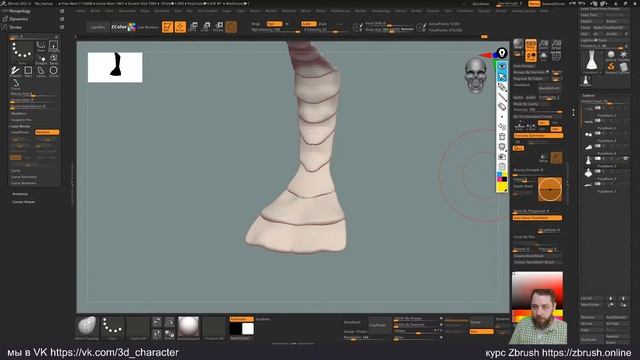Collapse the Stroke palette

tap(16, 27)
